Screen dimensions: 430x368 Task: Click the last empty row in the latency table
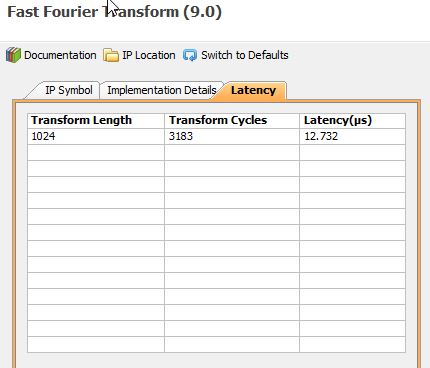[x=217, y=344]
